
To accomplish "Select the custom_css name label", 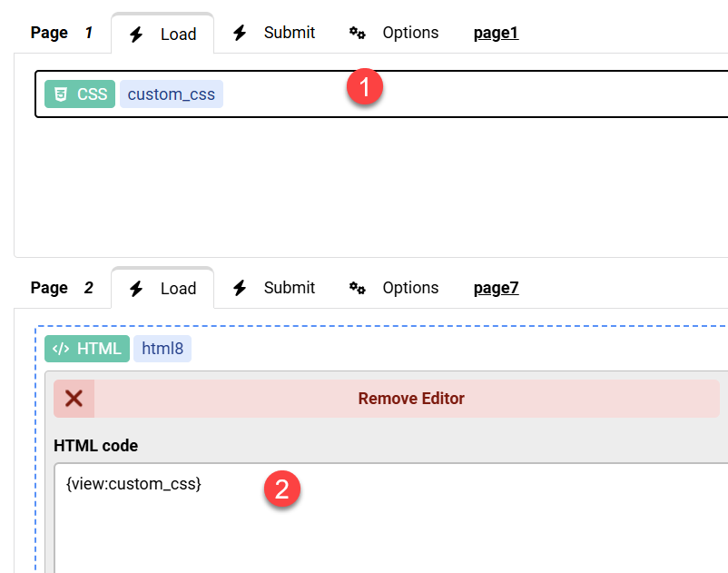I will pos(172,94).
